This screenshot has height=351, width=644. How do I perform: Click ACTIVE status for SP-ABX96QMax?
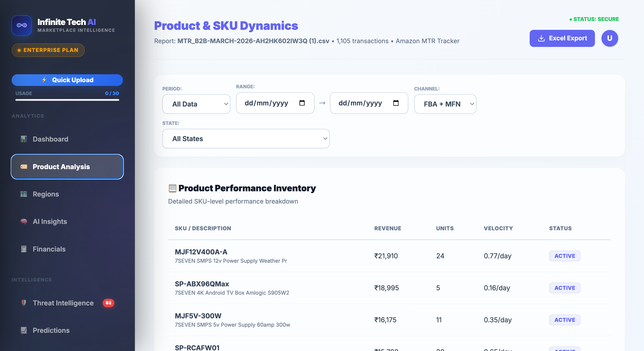pos(565,288)
